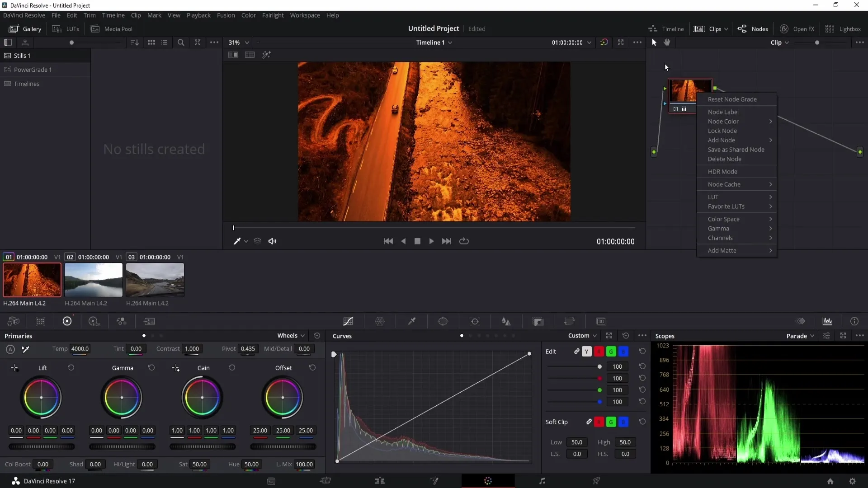Open the Color Warper palette icon
This screenshot has width=868, height=488.
click(380, 321)
